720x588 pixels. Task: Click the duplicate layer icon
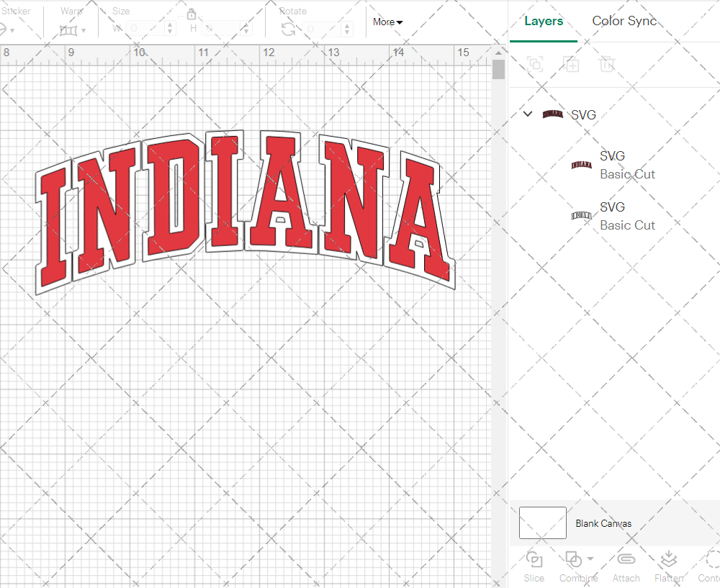click(x=572, y=64)
